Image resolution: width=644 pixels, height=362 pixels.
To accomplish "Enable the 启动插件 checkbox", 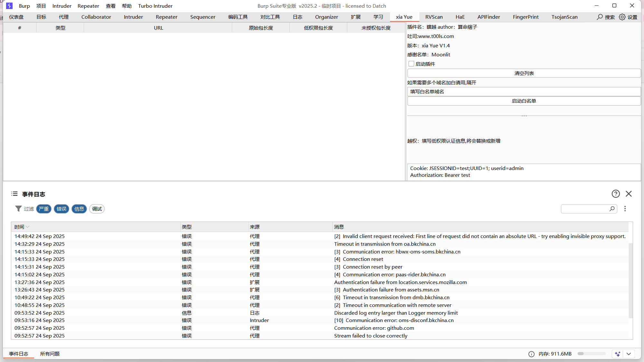I will tap(411, 64).
